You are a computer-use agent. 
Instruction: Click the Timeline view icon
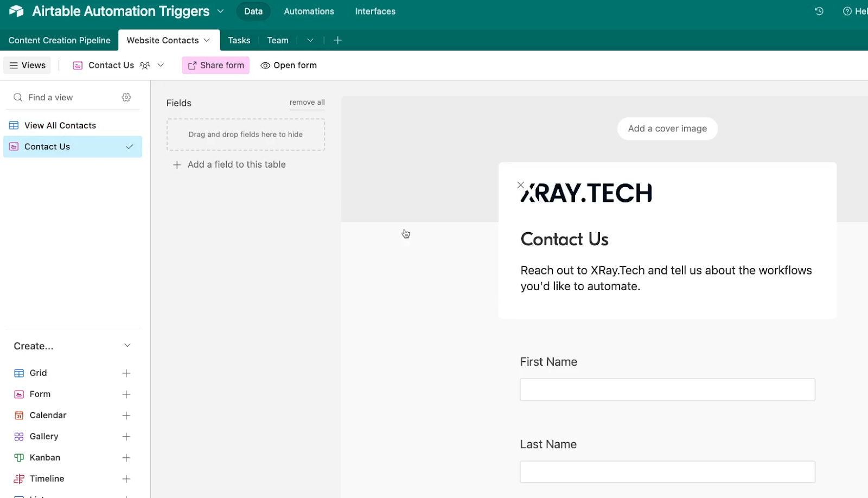[x=19, y=478]
